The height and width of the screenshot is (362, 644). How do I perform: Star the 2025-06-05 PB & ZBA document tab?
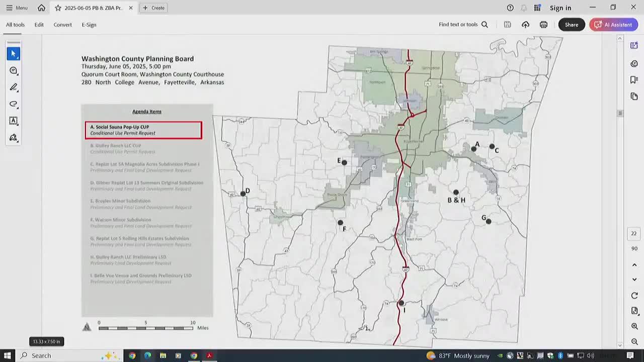(58, 8)
